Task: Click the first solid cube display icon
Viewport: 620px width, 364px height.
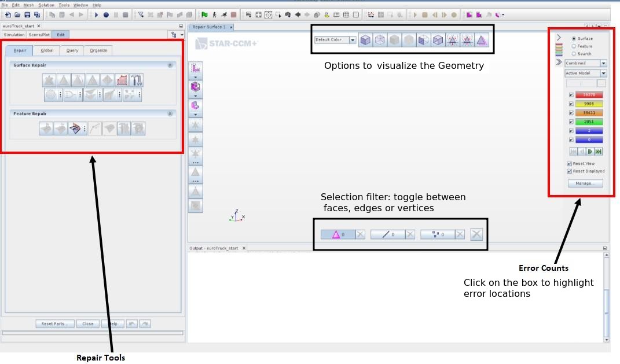Action: click(365, 40)
